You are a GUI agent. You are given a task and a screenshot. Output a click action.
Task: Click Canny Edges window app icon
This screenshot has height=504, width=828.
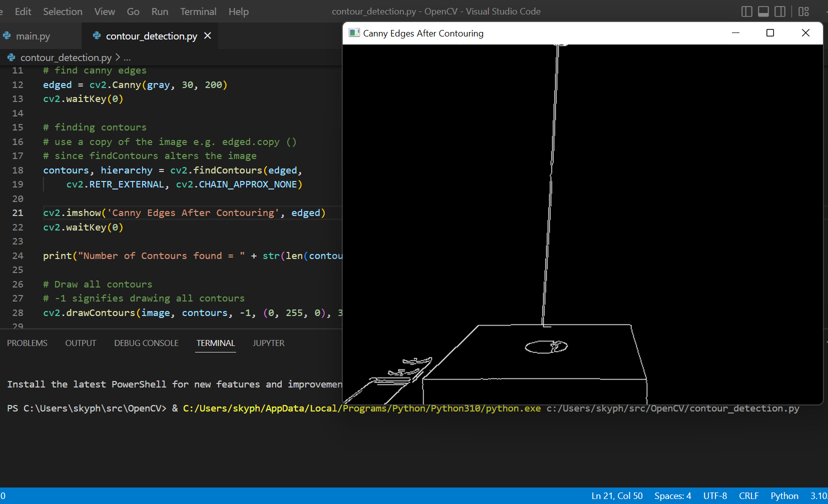tap(354, 33)
